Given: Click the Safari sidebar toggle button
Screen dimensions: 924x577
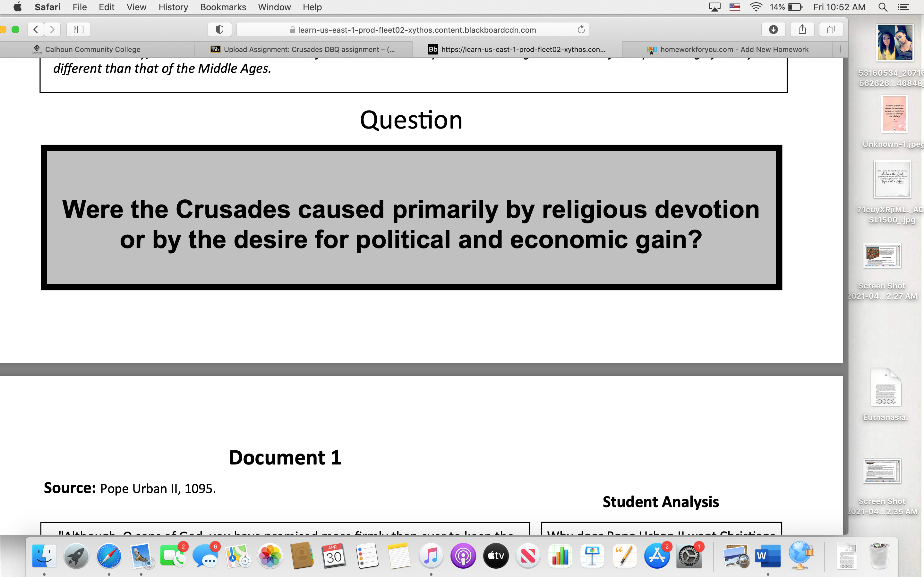Looking at the screenshot, I should click(78, 29).
